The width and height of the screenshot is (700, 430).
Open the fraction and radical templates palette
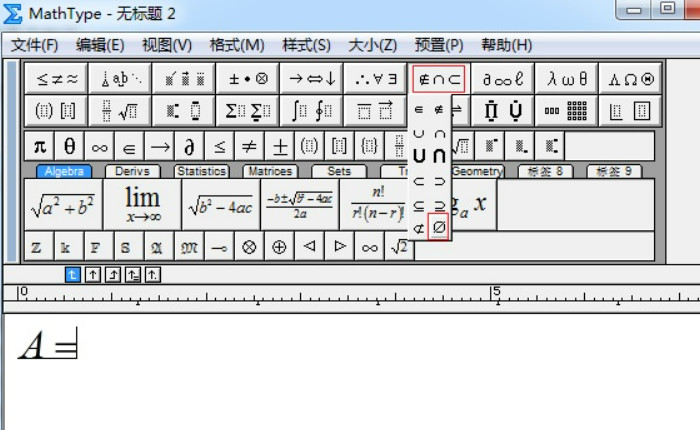click(x=120, y=110)
